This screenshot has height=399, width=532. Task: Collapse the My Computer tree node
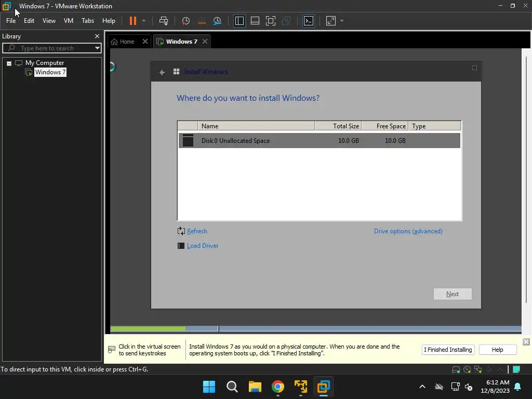point(9,63)
